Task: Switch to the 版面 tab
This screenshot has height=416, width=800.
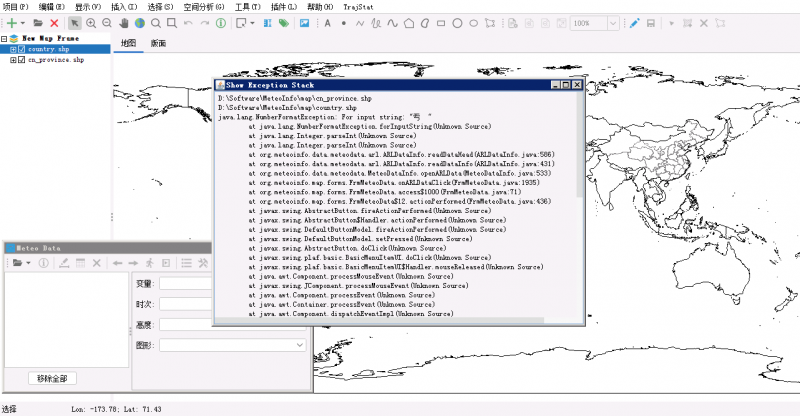Action: click(158, 43)
